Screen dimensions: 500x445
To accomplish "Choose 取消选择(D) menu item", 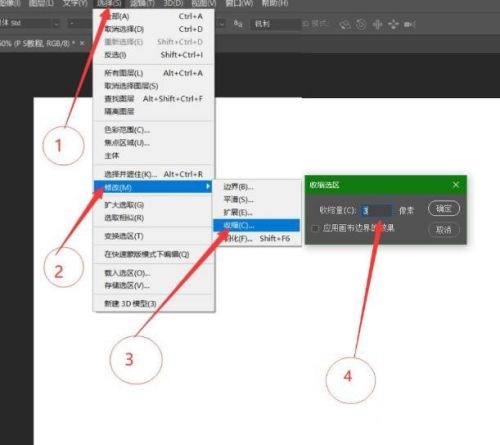I will tap(154, 29).
